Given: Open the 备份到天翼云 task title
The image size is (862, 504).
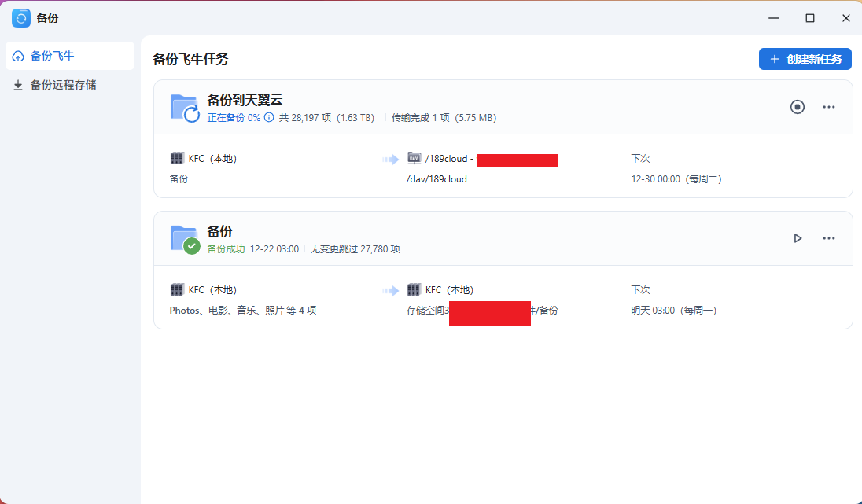Looking at the screenshot, I should pos(244,100).
